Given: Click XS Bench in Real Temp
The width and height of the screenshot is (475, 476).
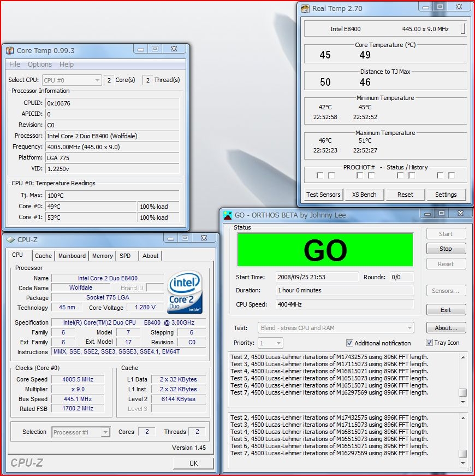Looking at the screenshot, I should [364, 195].
